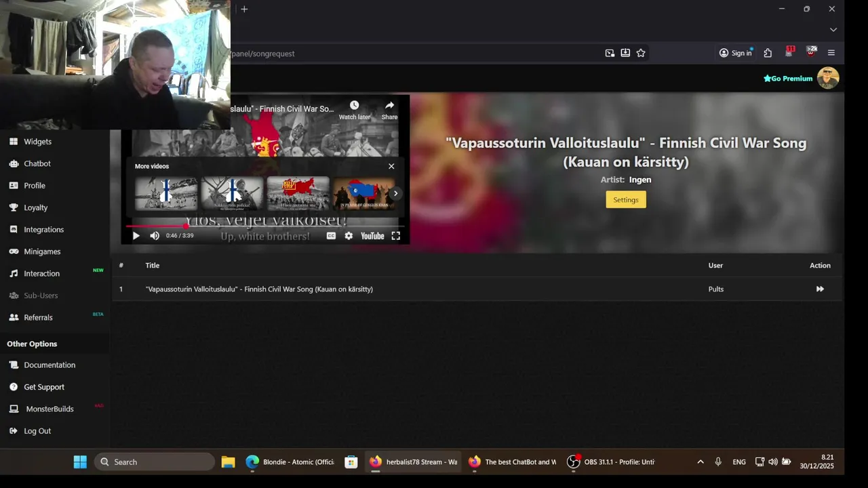Click the install site as app icon
868x488 pixels.
[x=625, y=53]
